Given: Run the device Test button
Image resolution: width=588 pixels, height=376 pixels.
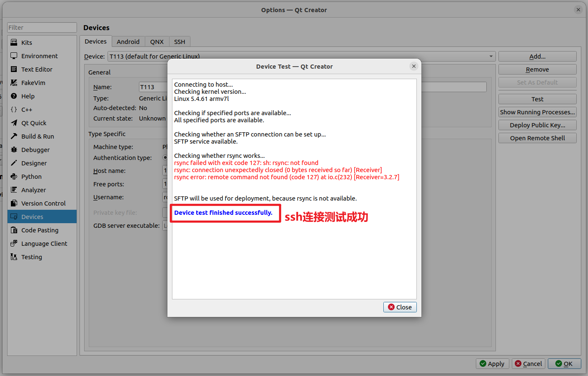Looking at the screenshot, I should pos(537,99).
